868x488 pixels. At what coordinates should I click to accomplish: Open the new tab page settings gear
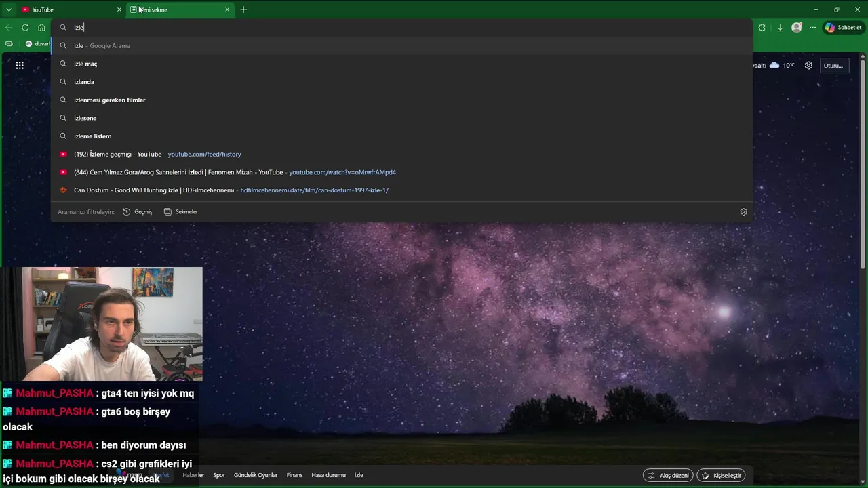click(x=808, y=66)
